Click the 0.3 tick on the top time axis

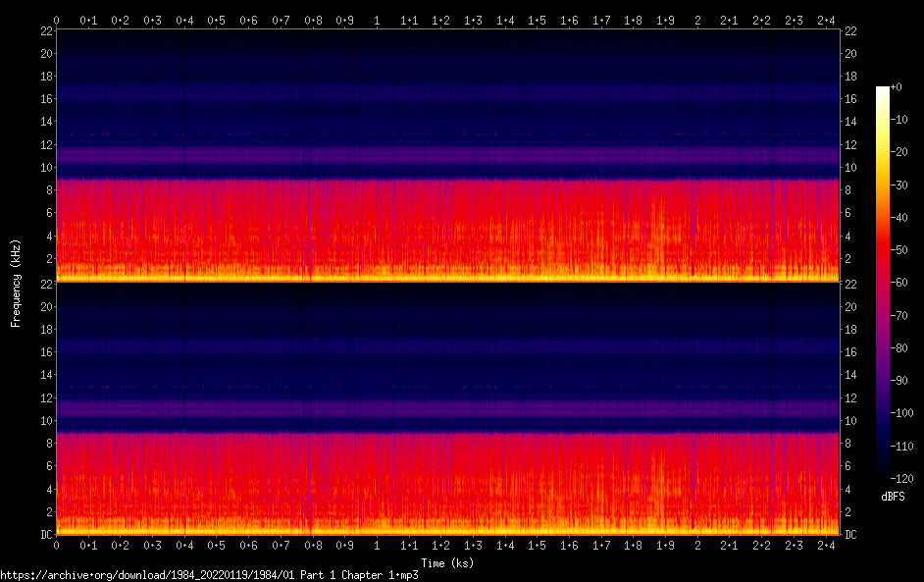(x=152, y=20)
